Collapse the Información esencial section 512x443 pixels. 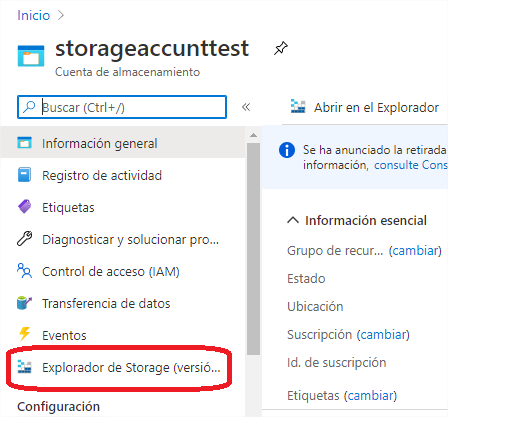click(293, 220)
